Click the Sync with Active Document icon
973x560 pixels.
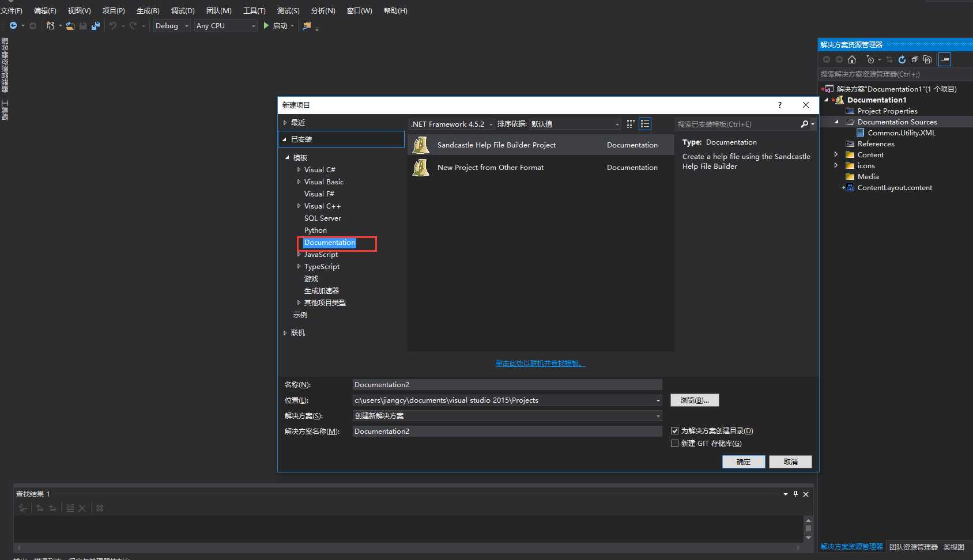tap(889, 59)
